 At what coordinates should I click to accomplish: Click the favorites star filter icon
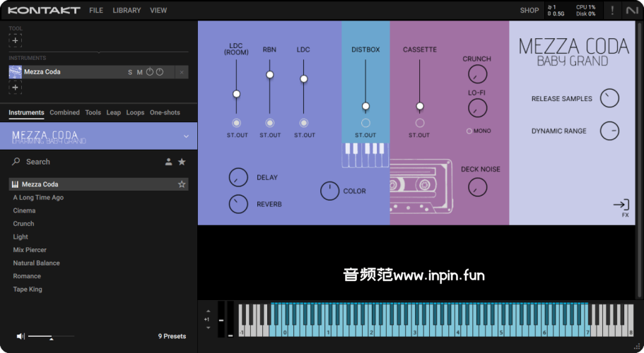click(182, 162)
